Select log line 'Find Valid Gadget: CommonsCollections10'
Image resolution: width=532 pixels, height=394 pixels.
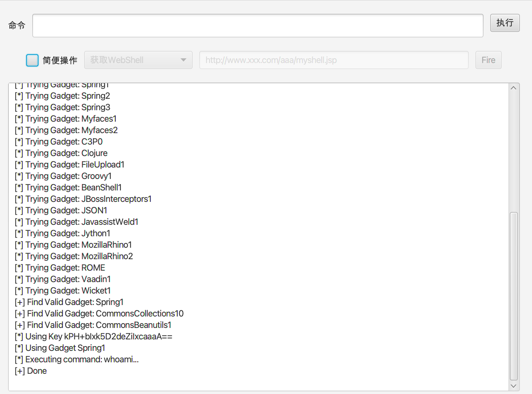[x=99, y=313]
